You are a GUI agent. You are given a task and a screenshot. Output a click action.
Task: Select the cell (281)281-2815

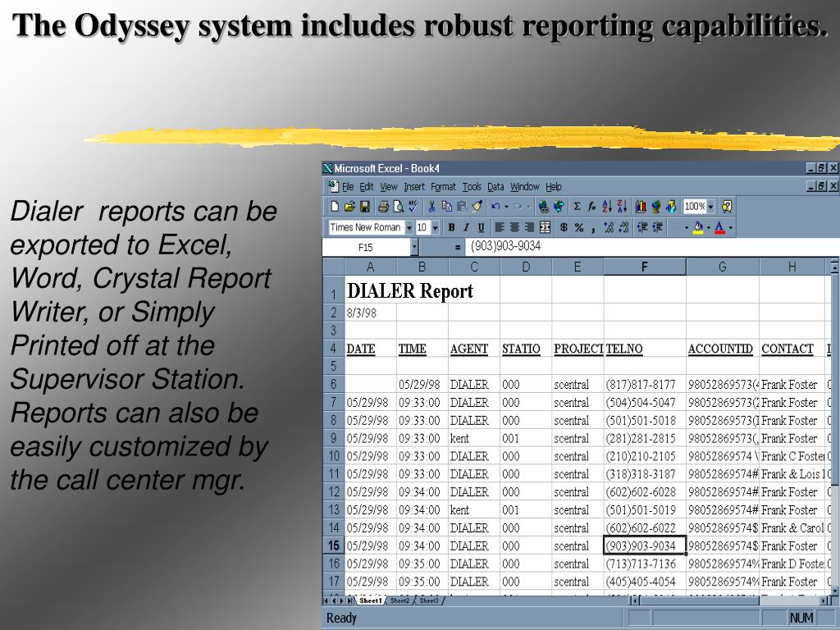(x=645, y=438)
